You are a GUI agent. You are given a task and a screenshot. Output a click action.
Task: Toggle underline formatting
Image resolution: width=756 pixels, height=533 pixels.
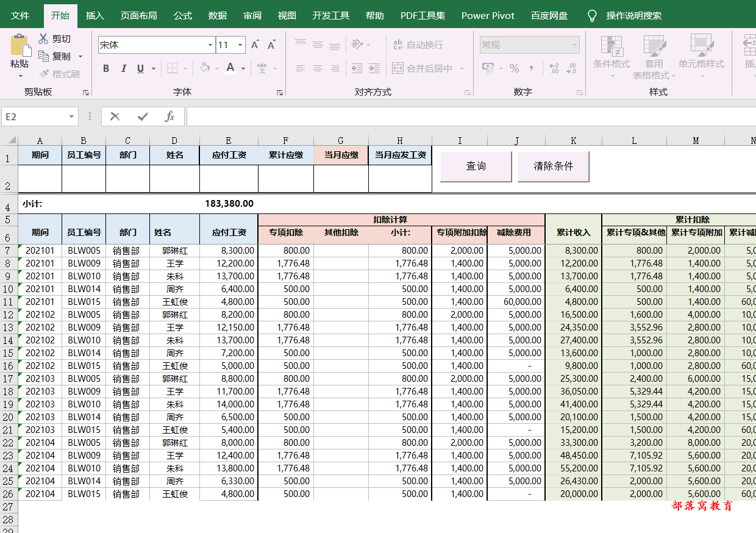[141, 68]
